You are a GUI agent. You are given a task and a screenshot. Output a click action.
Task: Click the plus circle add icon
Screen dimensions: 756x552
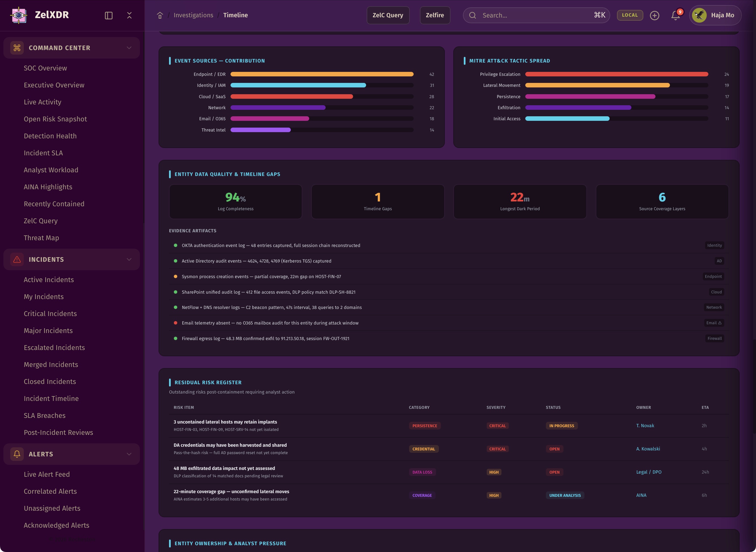tap(654, 15)
